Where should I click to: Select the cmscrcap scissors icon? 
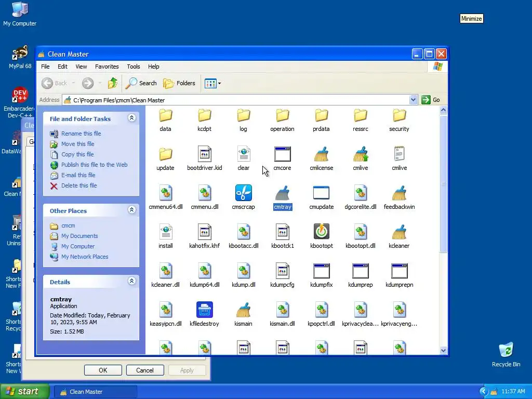tap(243, 193)
